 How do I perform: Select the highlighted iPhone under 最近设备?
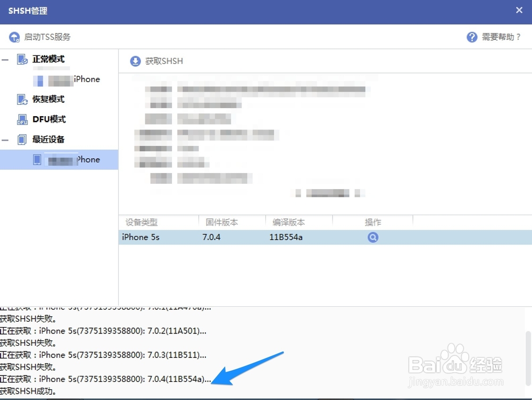pos(59,160)
